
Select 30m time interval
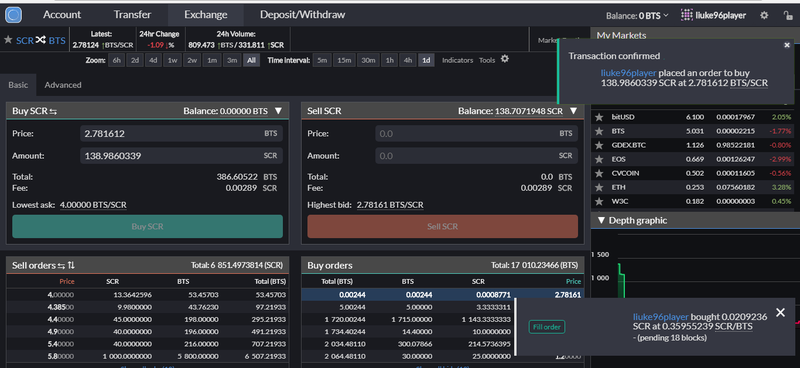pos(367,60)
